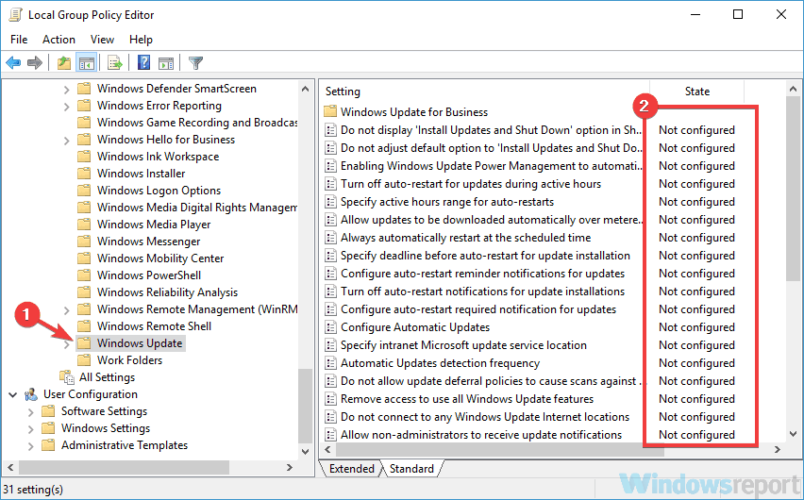
Task: Open the Help menu
Action: point(140,39)
